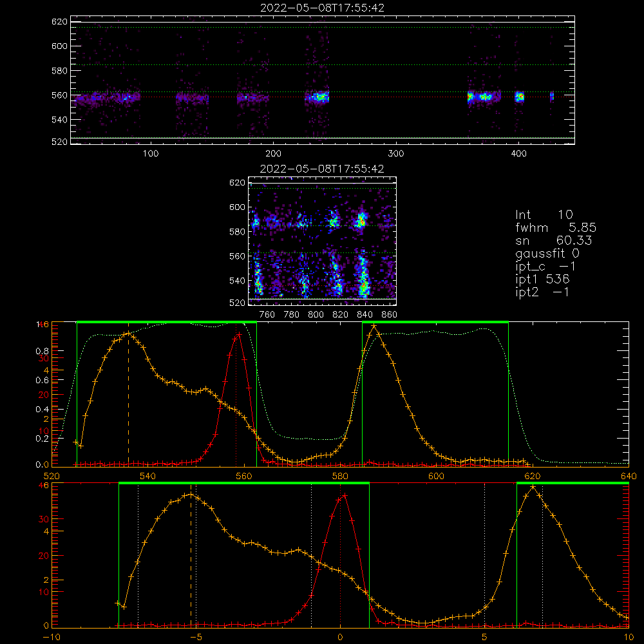Click x-axis label 100 on top plot

point(151,154)
